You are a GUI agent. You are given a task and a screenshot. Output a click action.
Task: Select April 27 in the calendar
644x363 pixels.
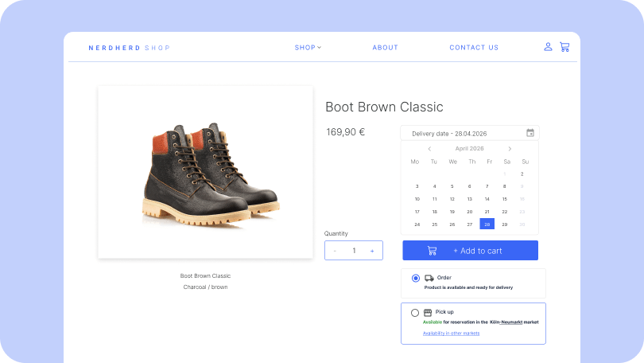coord(469,224)
